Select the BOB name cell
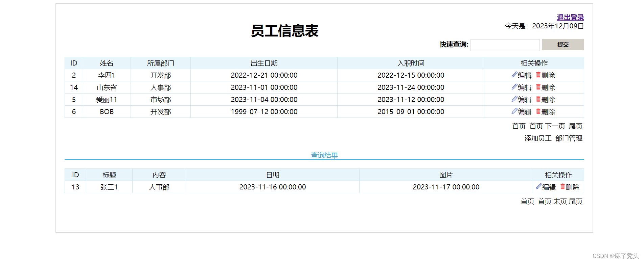 (107, 112)
